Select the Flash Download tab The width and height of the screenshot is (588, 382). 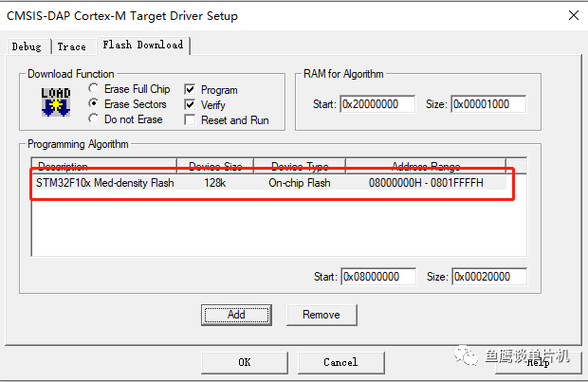point(143,45)
